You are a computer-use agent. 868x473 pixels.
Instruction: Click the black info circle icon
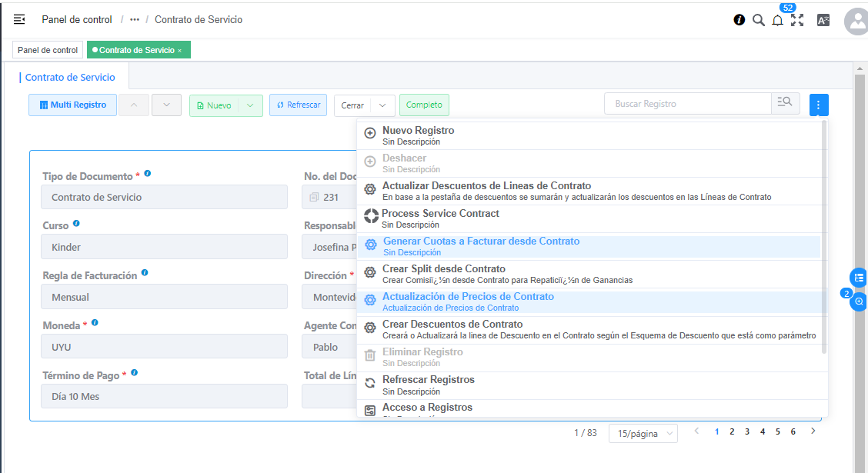tap(739, 20)
